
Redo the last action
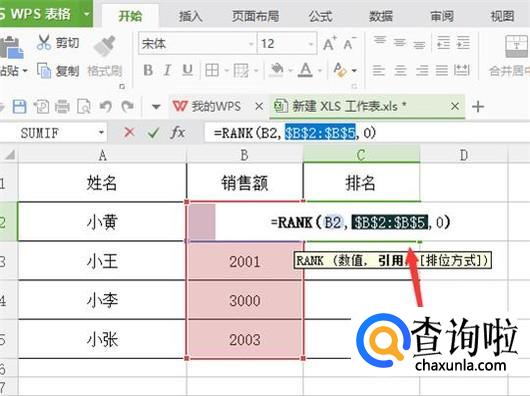pos(127,107)
